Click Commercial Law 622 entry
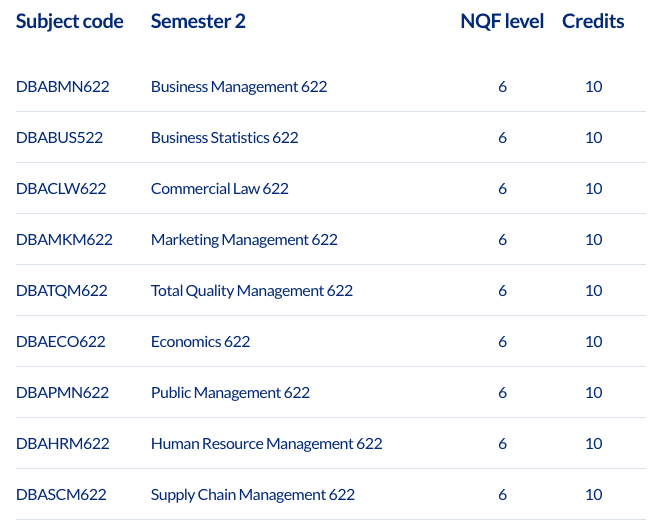Image resolution: width=657 pixels, height=532 pixels. [220, 188]
